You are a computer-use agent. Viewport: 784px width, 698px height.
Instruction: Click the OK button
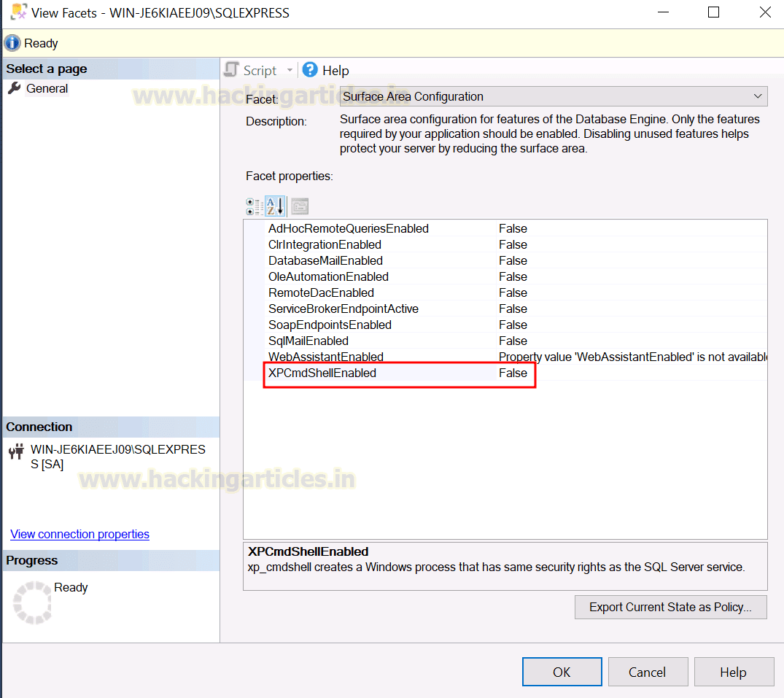click(x=562, y=672)
